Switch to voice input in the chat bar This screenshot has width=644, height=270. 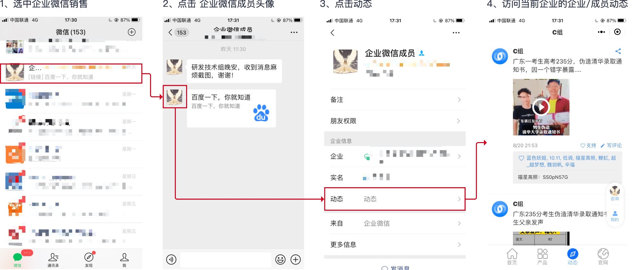(171, 259)
